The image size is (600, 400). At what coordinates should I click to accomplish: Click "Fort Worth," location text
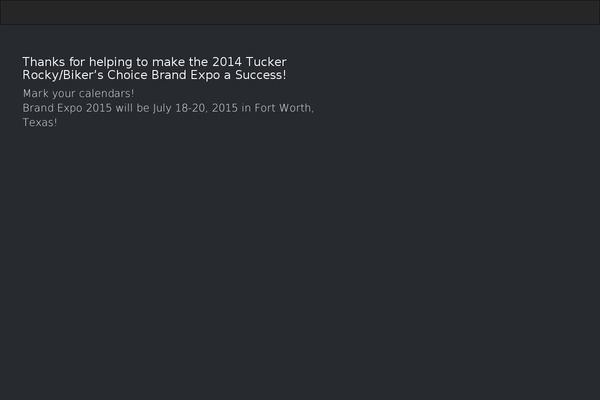click(284, 108)
